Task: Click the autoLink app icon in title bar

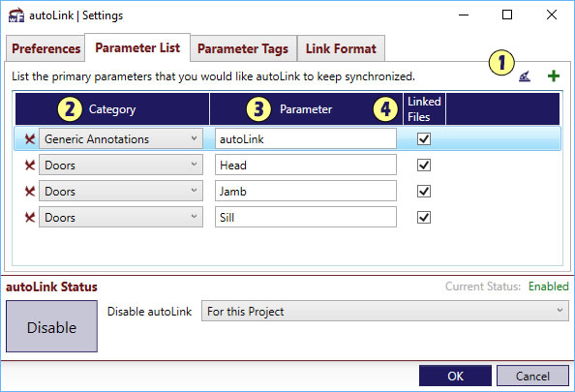Action: point(16,15)
